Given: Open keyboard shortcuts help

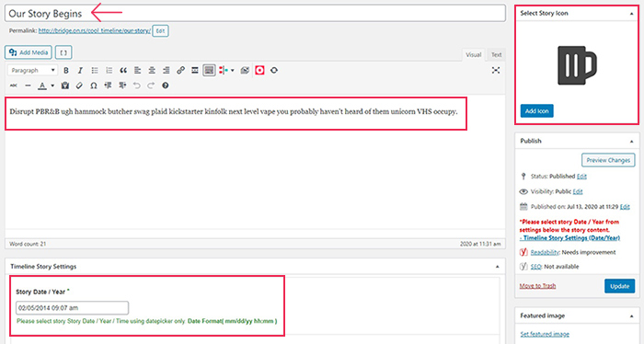Looking at the screenshot, I should click(x=165, y=86).
